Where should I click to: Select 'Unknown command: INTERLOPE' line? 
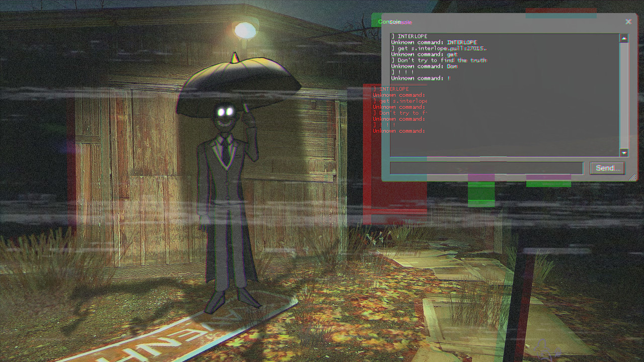(434, 43)
